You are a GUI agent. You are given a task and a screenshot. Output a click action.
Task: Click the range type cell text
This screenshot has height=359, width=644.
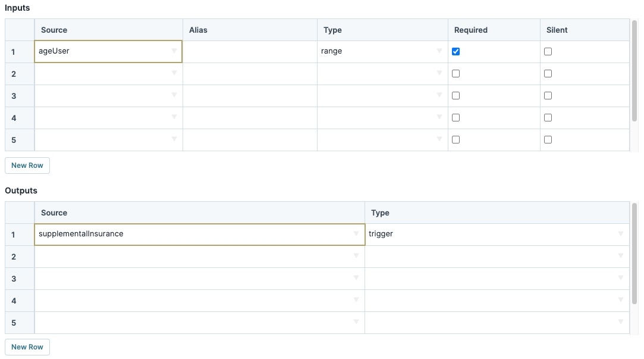click(x=331, y=51)
